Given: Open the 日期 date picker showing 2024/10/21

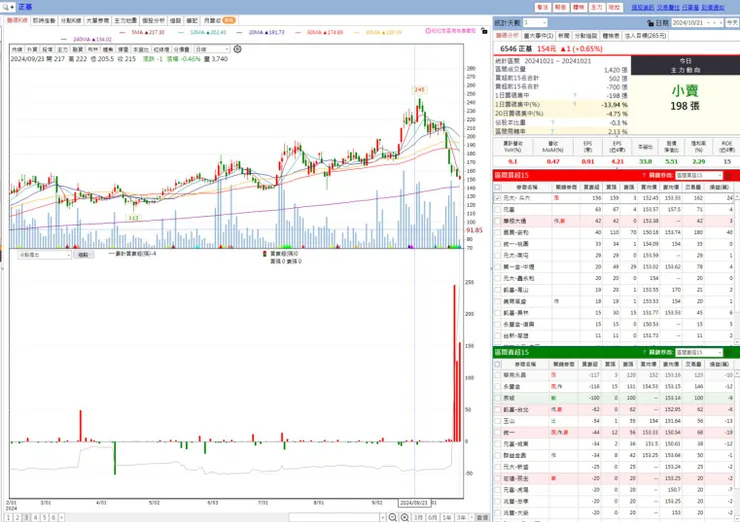Looking at the screenshot, I should [x=697, y=23].
